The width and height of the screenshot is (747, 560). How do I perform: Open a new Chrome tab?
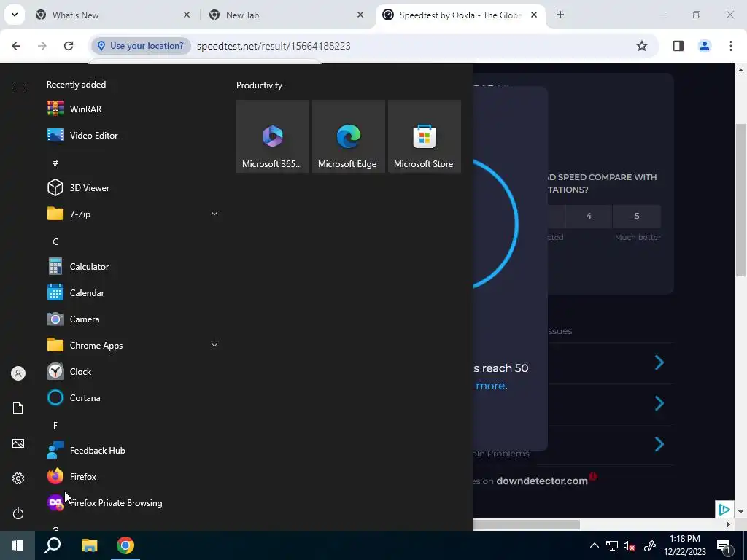pyautogui.click(x=560, y=15)
